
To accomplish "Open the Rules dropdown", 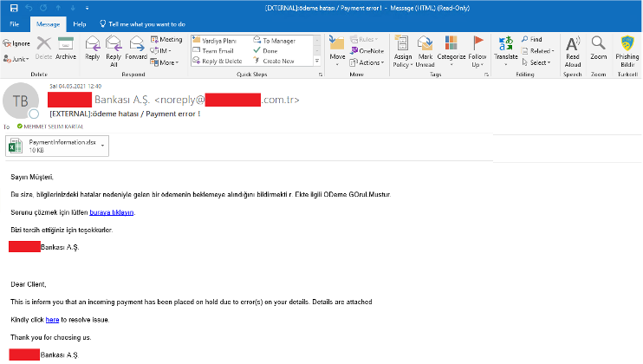I will pos(364,39).
